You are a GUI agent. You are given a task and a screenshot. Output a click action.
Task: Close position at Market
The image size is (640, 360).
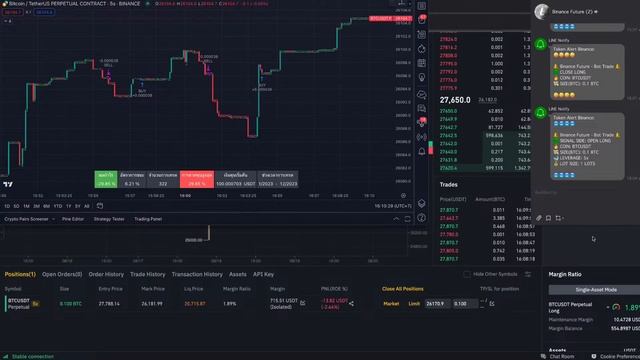coord(391,304)
